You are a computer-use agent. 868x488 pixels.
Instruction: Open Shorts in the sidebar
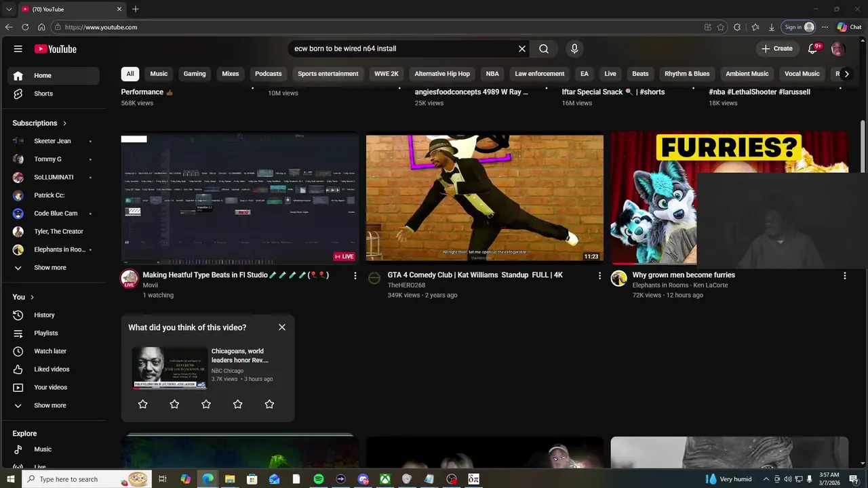click(x=54, y=94)
